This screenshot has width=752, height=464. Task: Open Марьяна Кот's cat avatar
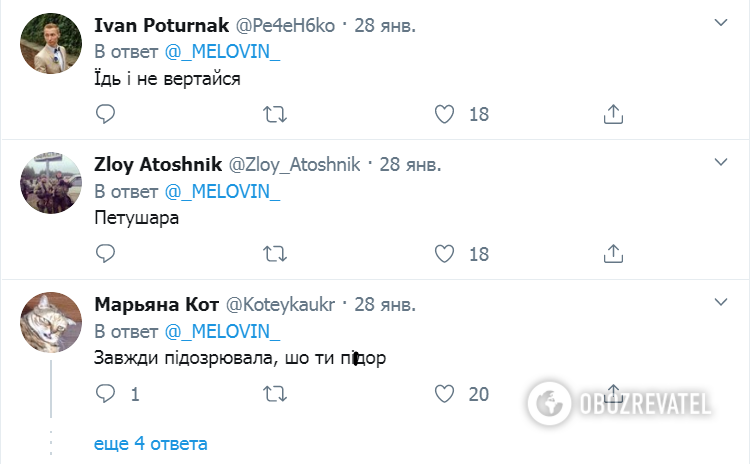coord(51,322)
